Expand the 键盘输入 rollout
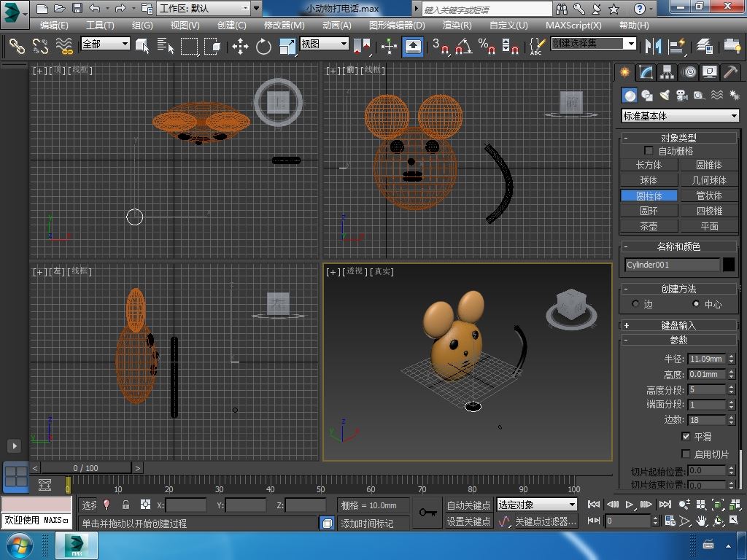 coord(678,325)
